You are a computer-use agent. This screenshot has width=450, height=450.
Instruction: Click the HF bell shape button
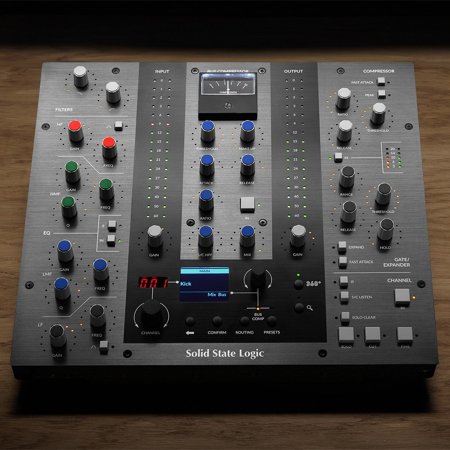click(x=118, y=126)
